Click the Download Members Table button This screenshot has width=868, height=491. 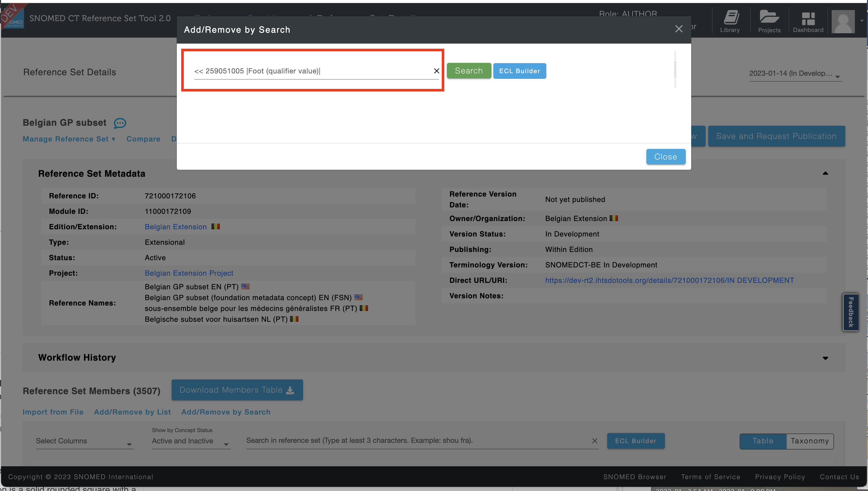(237, 390)
